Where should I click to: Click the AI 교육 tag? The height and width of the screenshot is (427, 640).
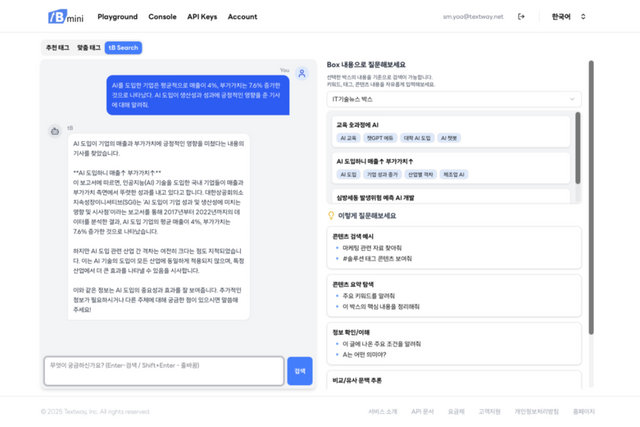tap(349, 138)
